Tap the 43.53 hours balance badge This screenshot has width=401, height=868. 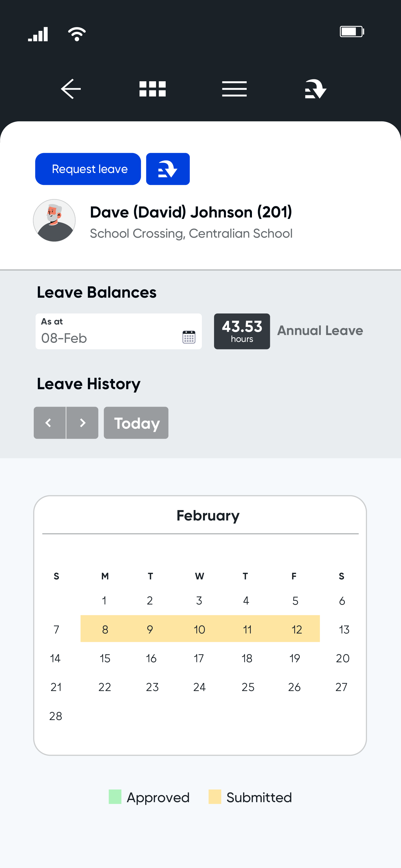[242, 331]
